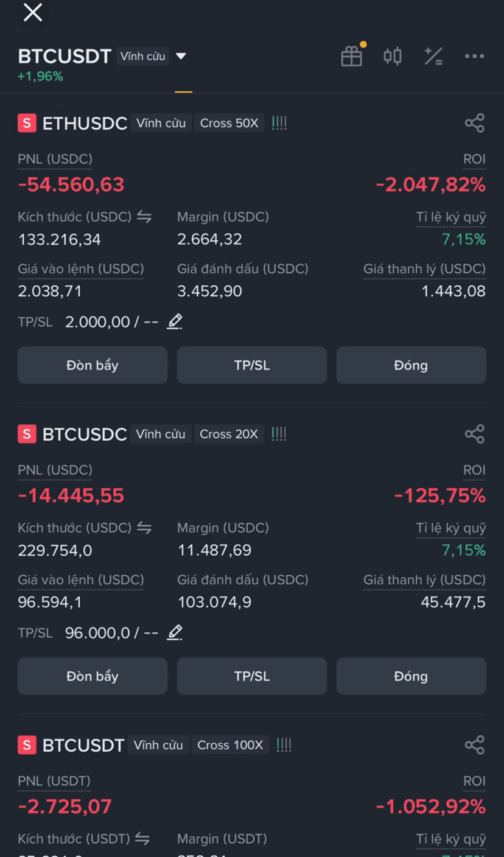Expand the BTCUSDT pair dropdown arrow
Image resolution: width=504 pixels, height=857 pixels.
pyautogui.click(x=181, y=57)
